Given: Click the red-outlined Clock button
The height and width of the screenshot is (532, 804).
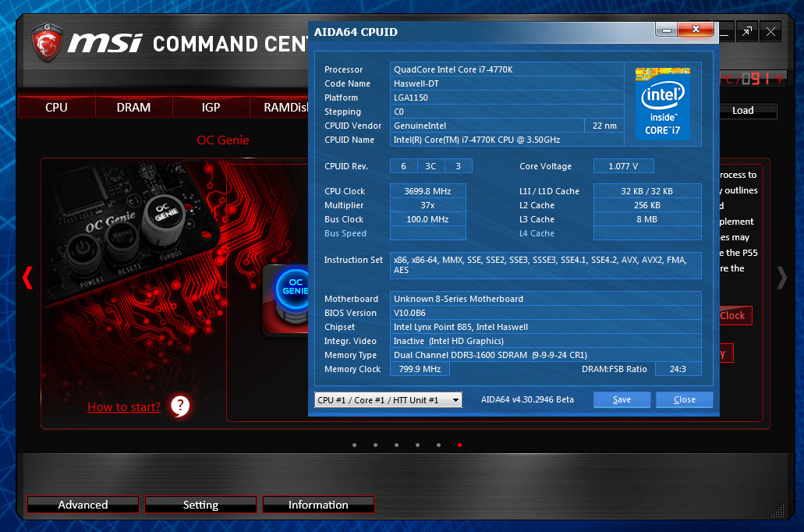Looking at the screenshot, I should click(735, 315).
